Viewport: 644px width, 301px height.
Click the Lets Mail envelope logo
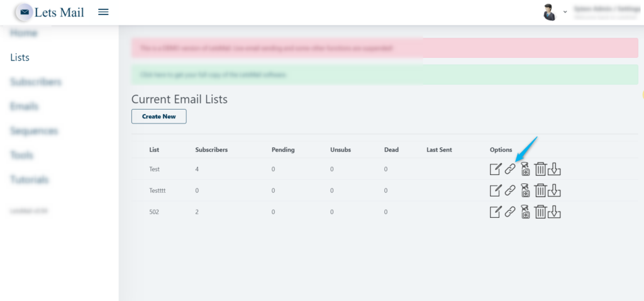[25, 13]
